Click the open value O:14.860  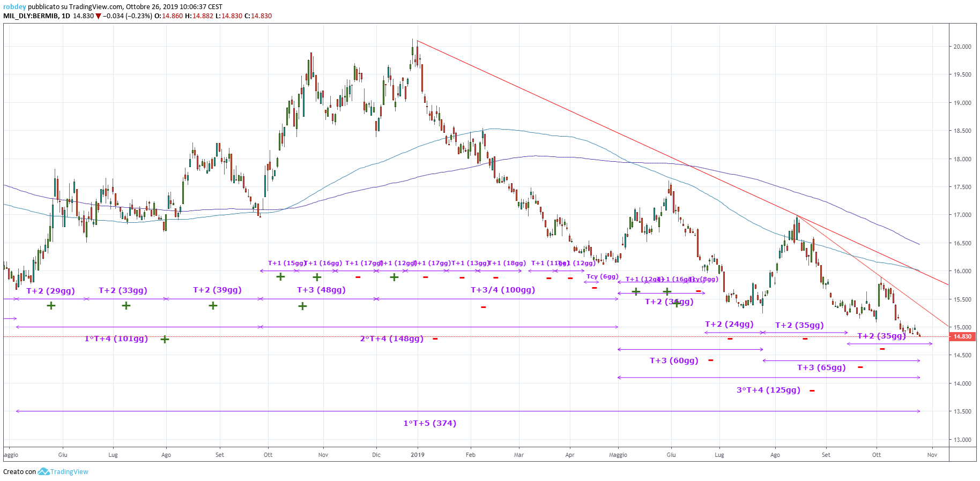[168, 16]
